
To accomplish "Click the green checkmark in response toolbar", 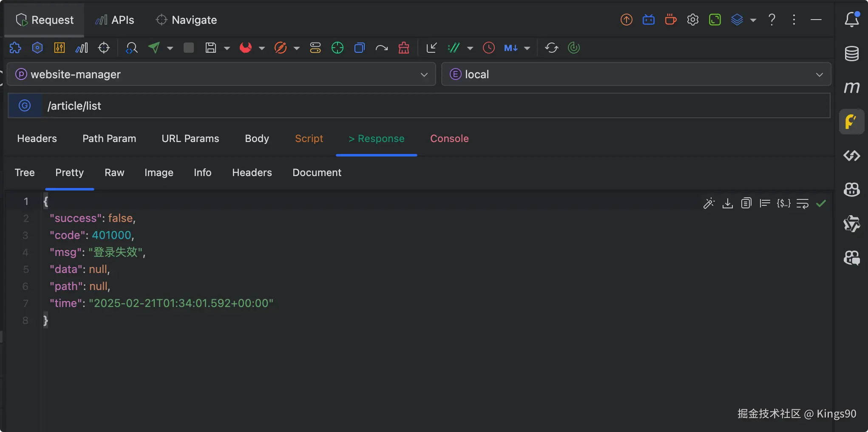I will tap(821, 203).
